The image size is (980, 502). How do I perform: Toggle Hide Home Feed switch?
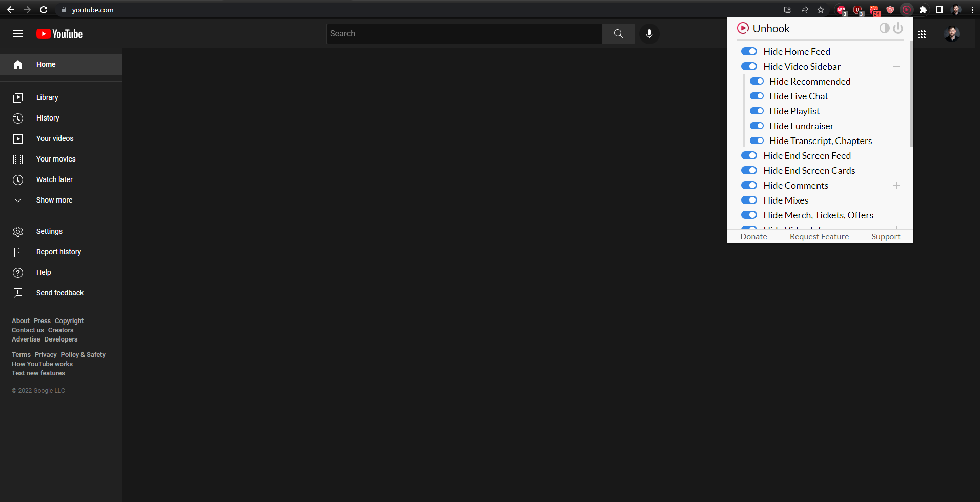pos(749,51)
